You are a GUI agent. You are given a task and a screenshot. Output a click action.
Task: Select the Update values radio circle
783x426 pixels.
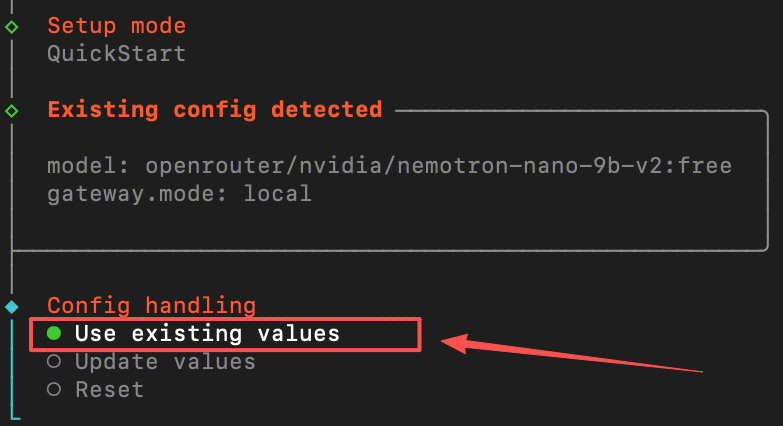[54, 361]
